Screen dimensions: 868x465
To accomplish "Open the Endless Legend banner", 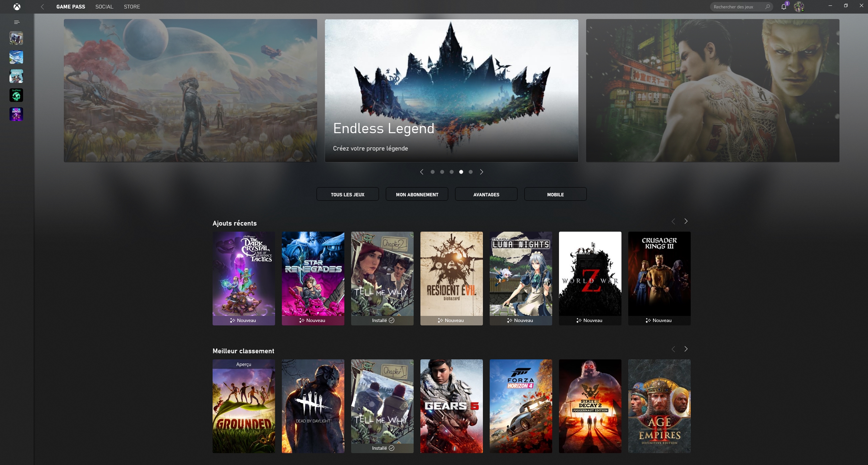I will pos(452,90).
